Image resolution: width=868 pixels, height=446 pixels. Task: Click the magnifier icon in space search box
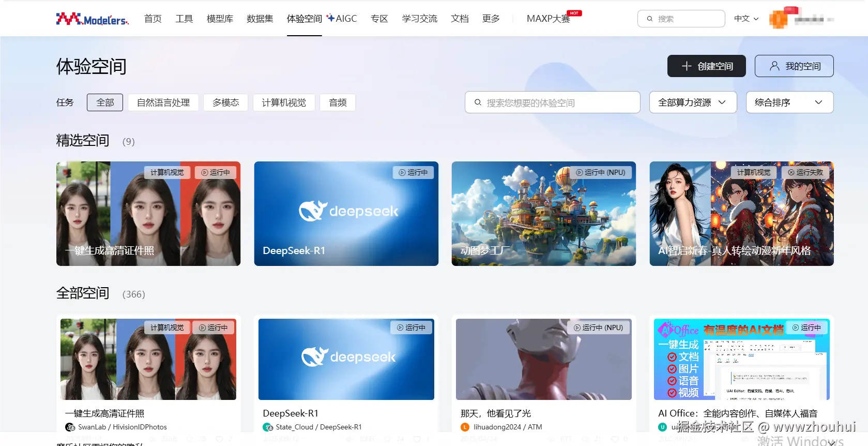coord(478,102)
